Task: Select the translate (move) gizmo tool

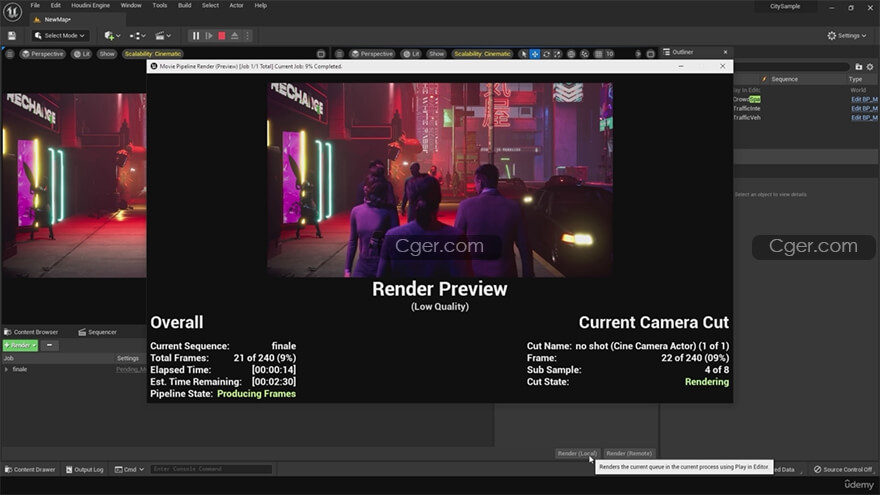Action: pyautogui.click(x=535, y=54)
